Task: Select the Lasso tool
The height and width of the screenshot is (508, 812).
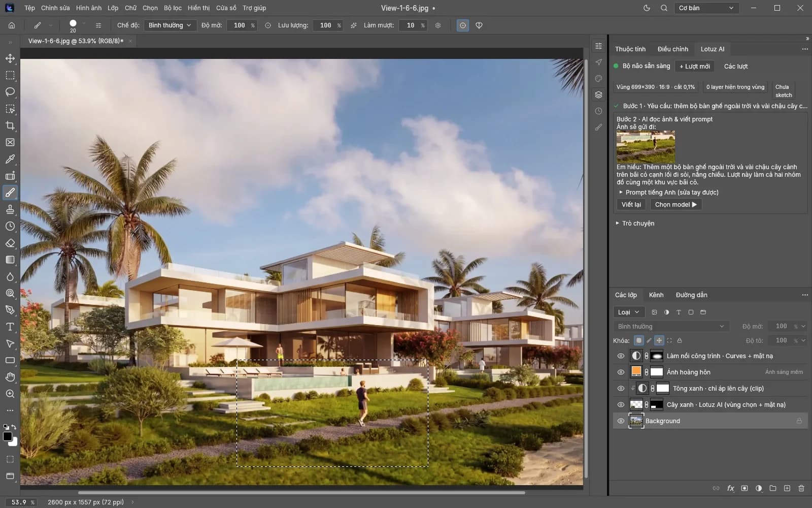Action: pyautogui.click(x=10, y=92)
